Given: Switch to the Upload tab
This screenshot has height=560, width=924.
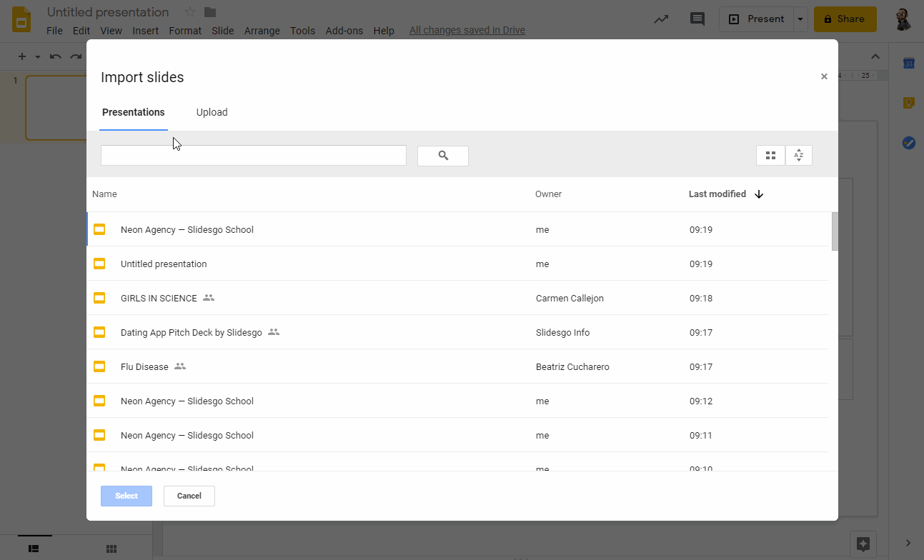Looking at the screenshot, I should (212, 112).
